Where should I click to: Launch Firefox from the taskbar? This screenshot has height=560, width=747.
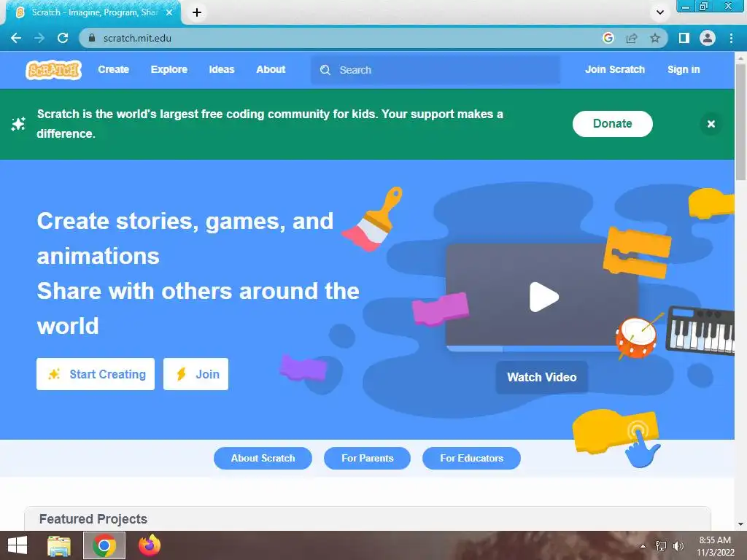[150, 545]
